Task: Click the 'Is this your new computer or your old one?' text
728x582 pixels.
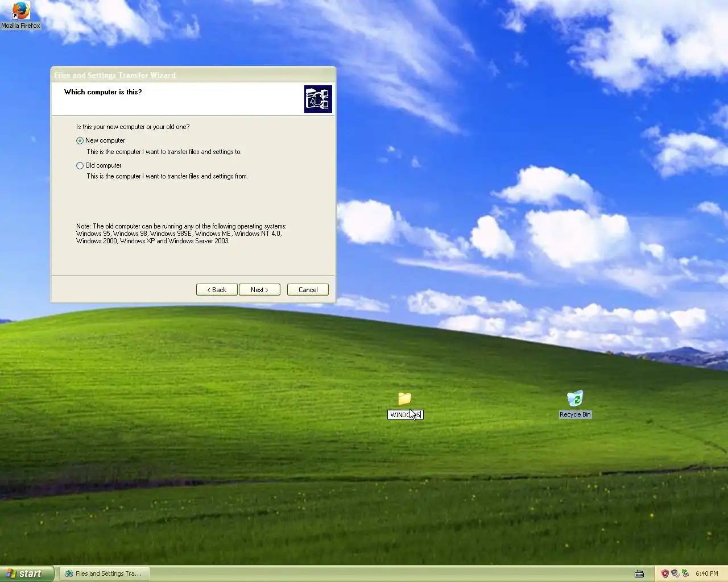Action: point(133,127)
